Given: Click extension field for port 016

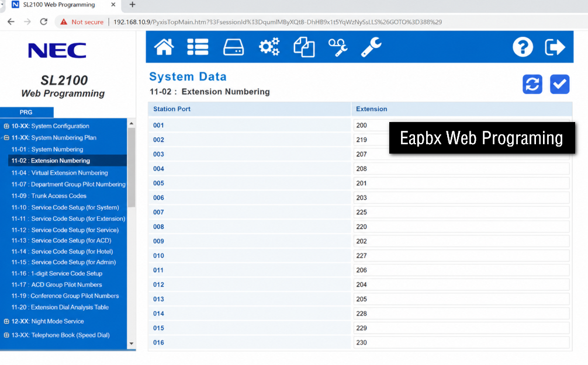Looking at the screenshot, I should point(461,342).
